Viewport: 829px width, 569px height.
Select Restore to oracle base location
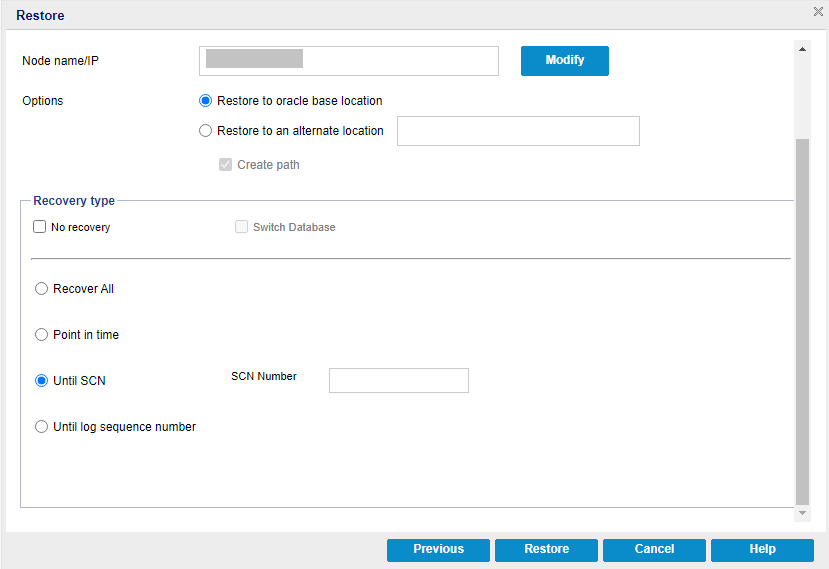tap(206, 101)
